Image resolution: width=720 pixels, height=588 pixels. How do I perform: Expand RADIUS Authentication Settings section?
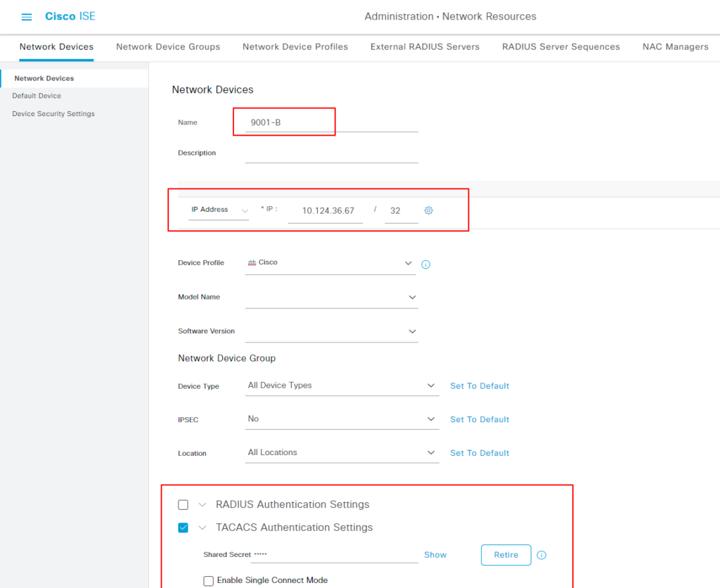[x=202, y=504]
